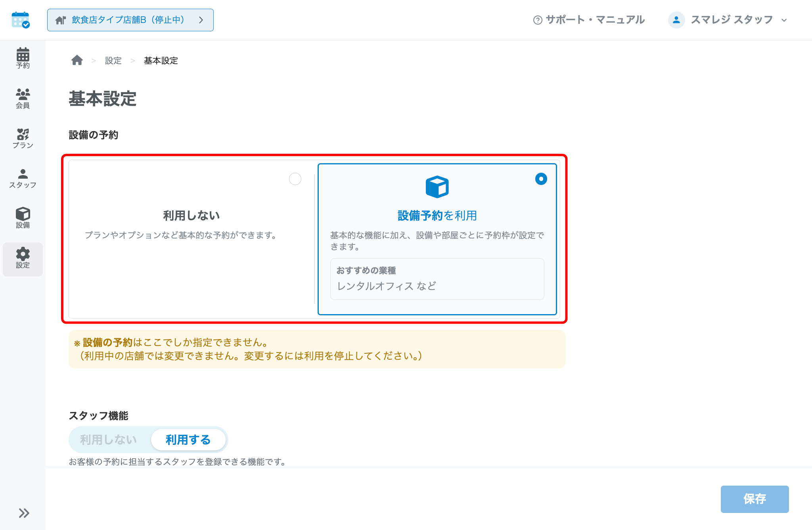Open the プラン sidebar icon
Viewport: 812px width, 530px height.
(x=23, y=138)
